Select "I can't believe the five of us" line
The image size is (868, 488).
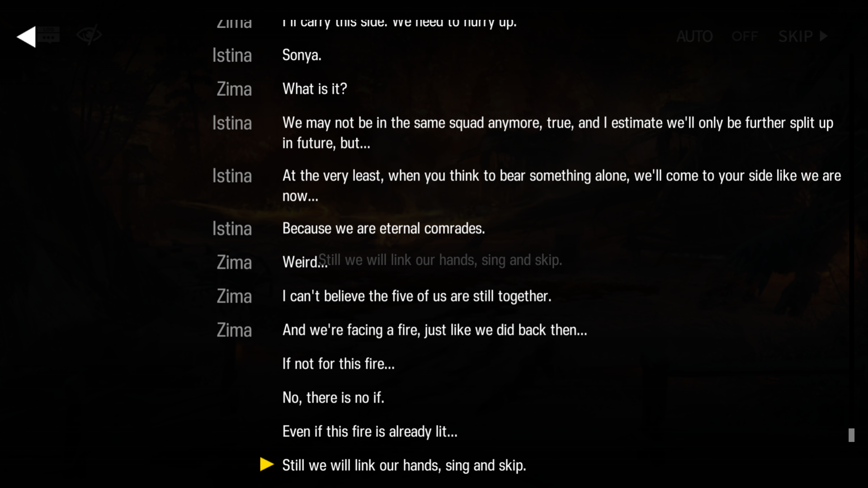[417, 296]
